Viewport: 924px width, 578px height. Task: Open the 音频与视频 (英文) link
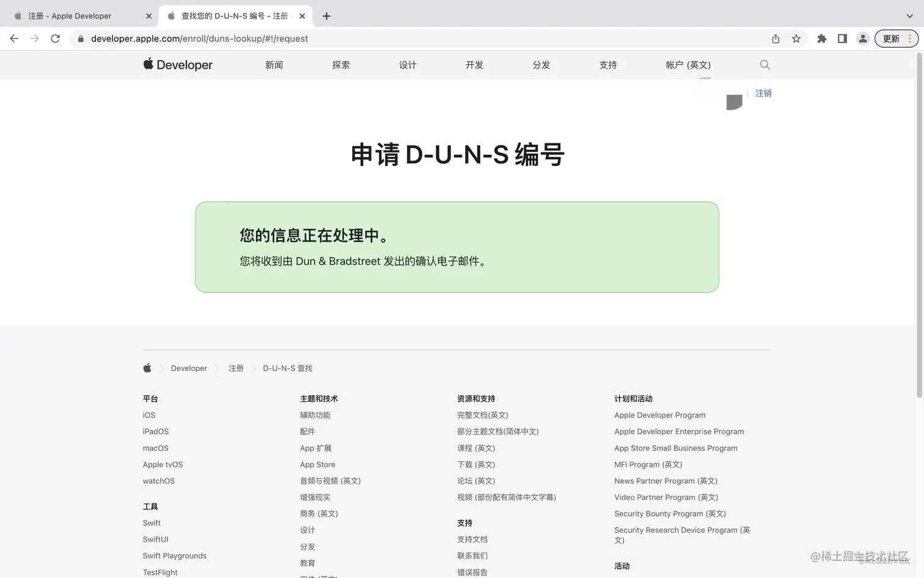coord(331,481)
